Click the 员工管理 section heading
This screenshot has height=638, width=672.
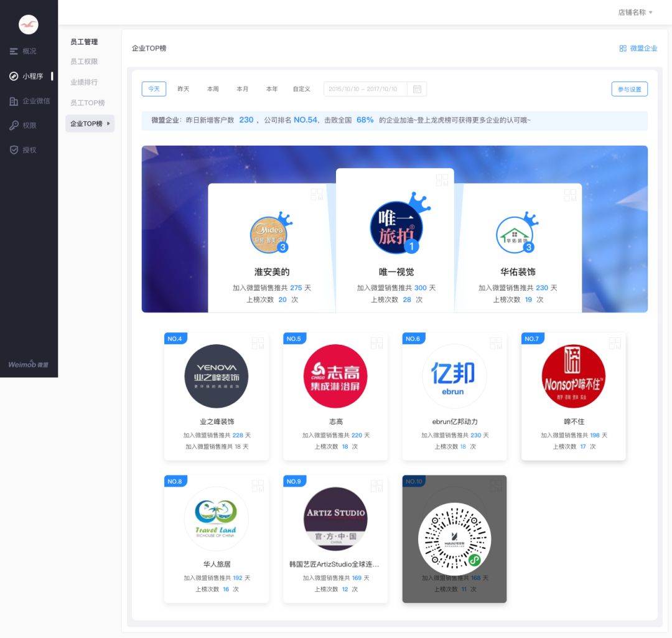point(84,42)
